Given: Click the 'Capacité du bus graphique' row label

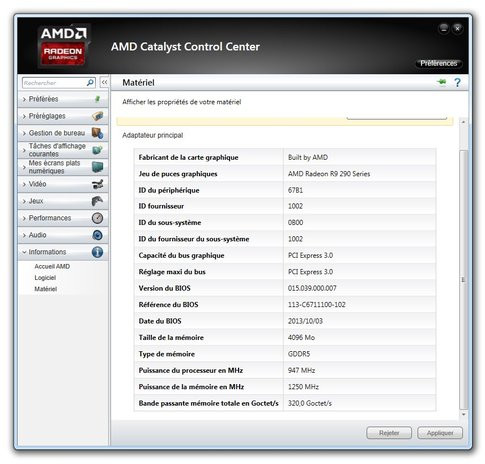Looking at the screenshot, I should (181, 255).
